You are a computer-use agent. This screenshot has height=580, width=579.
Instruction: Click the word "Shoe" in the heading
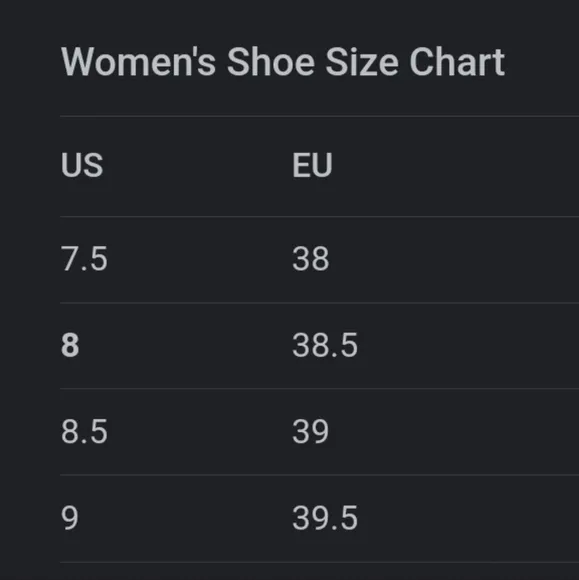pos(270,62)
